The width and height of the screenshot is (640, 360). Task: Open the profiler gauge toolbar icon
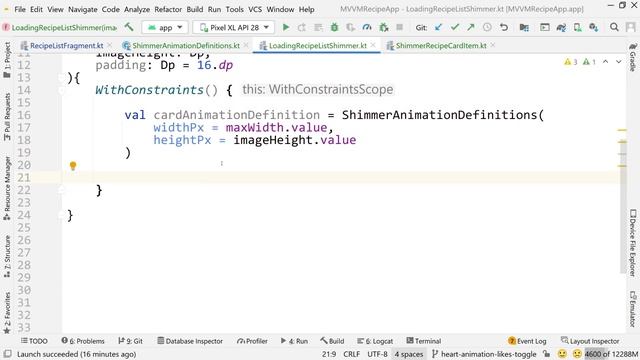pos(367,27)
